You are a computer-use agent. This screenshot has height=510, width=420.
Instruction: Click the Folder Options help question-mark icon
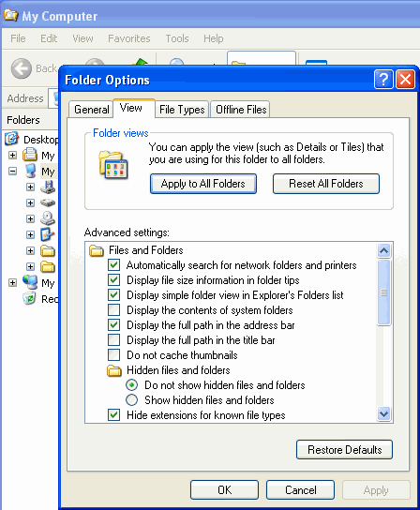[383, 79]
